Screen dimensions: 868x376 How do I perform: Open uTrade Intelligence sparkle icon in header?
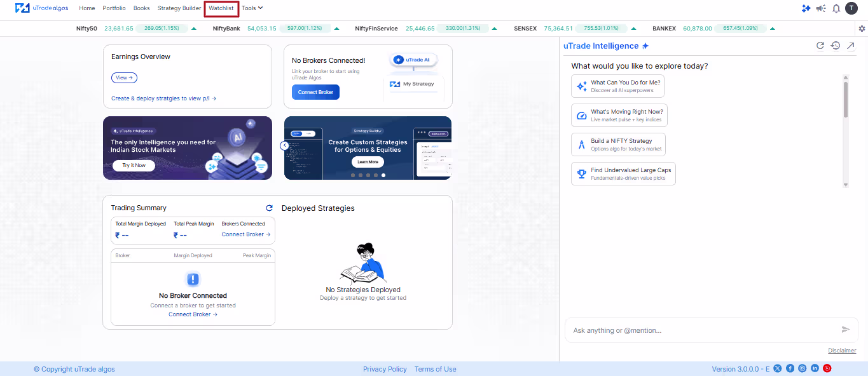(806, 8)
